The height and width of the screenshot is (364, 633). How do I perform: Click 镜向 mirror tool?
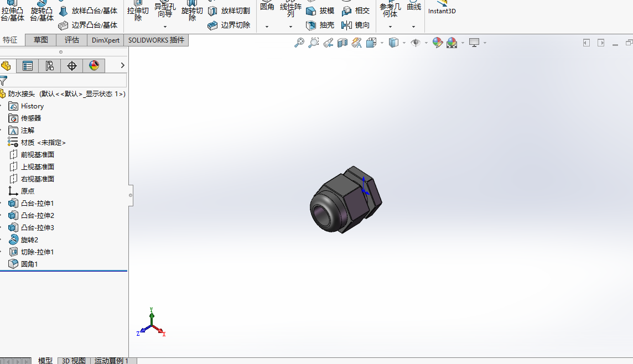355,25
